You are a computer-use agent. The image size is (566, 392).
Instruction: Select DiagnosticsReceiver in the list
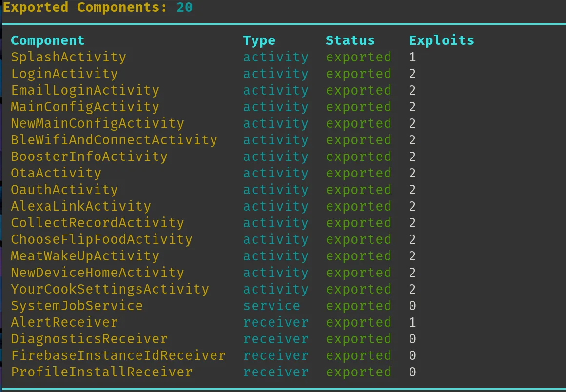coord(89,340)
